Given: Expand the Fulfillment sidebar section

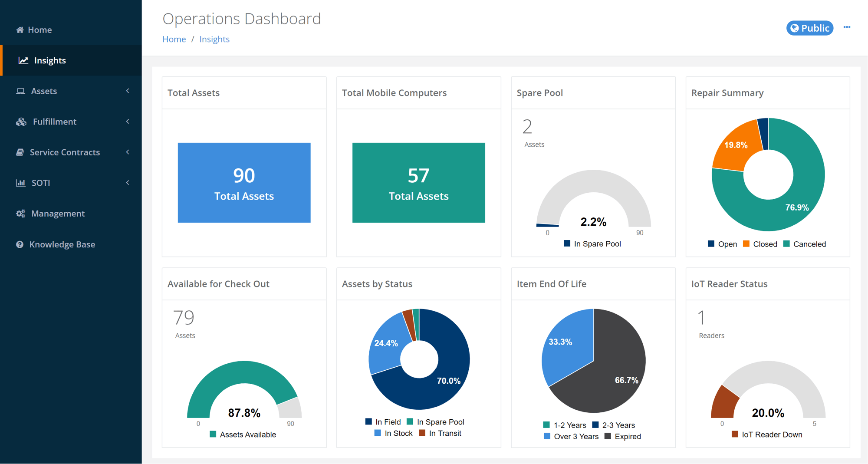Looking at the screenshot, I should [127, 122].
